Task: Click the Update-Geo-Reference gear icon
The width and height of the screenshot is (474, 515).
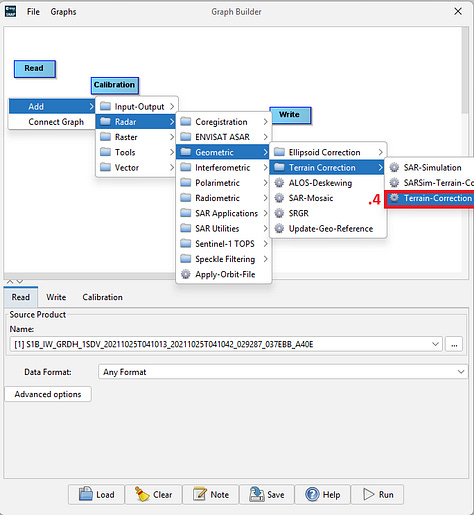Action: 279,229
